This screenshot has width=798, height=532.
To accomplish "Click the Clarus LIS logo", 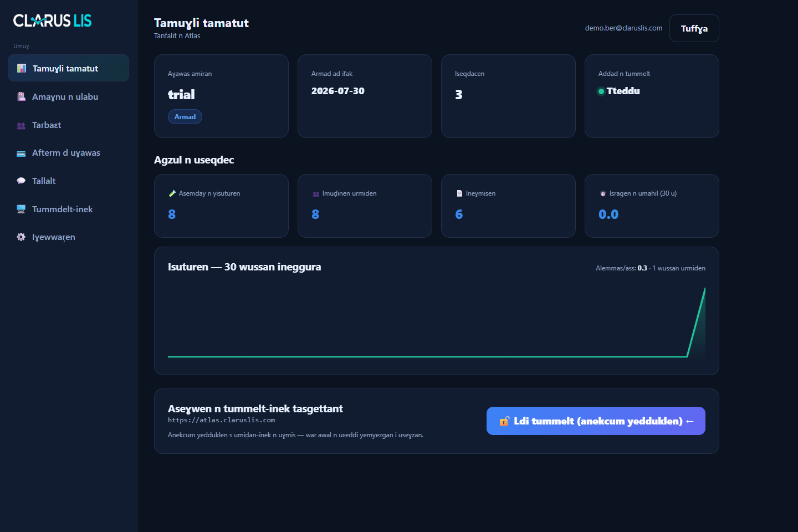I will (x=53, y=21).
